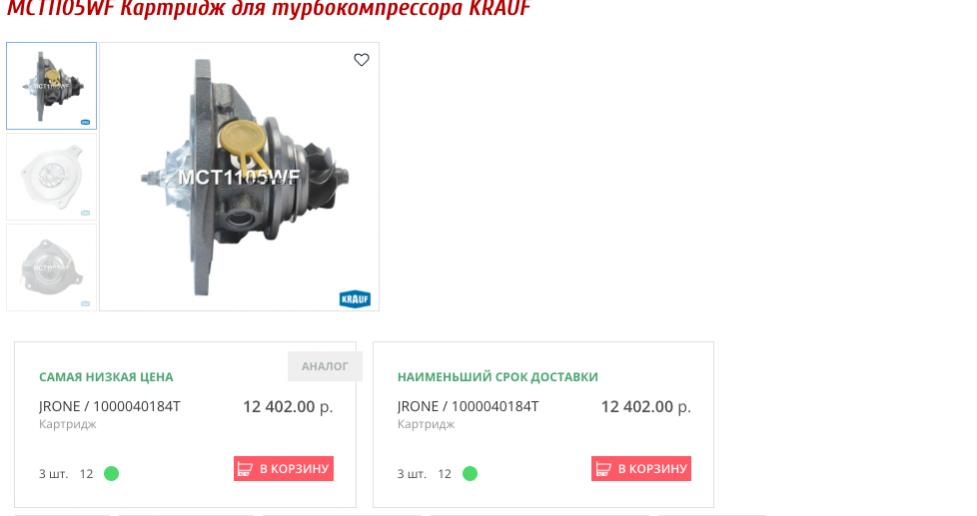The height and width of the screenshot is (516, 977).
Task: Click the 3 шт. stock quantity in delivery card
Action: tap(412, 474)
